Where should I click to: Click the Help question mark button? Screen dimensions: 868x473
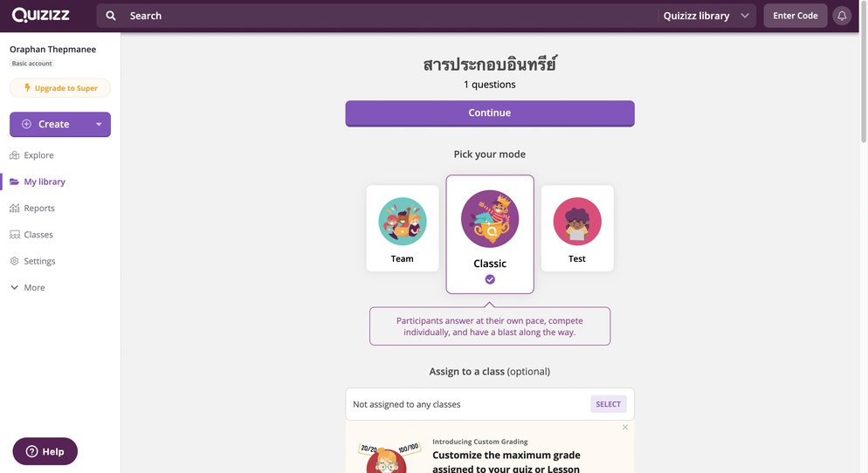45,451
